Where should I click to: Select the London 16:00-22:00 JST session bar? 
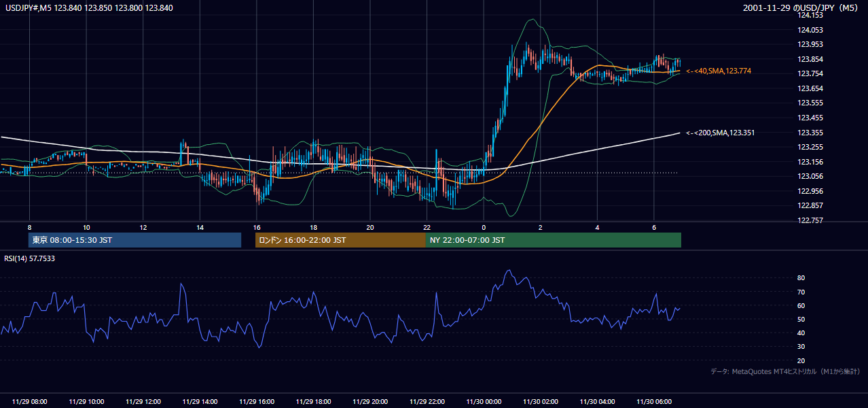coord(340,240)
